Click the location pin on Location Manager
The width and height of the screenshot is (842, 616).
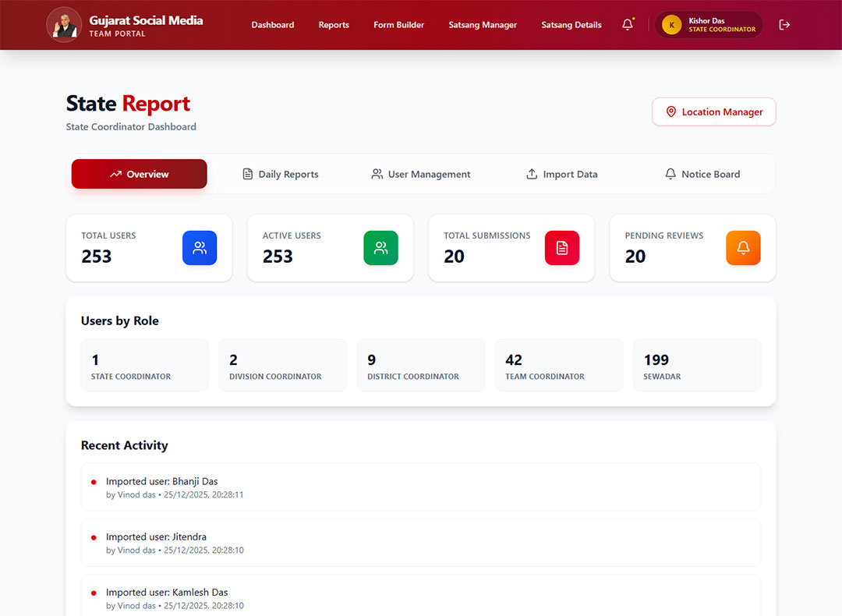[672, 112]
